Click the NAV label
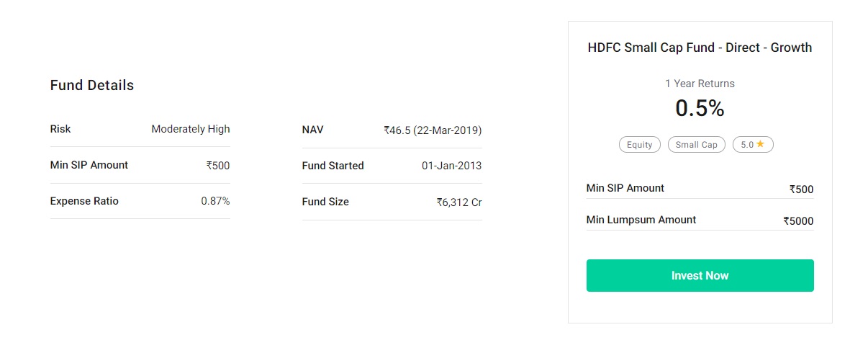The height and width of the screenshot is (353, 868). click(312, 130)
